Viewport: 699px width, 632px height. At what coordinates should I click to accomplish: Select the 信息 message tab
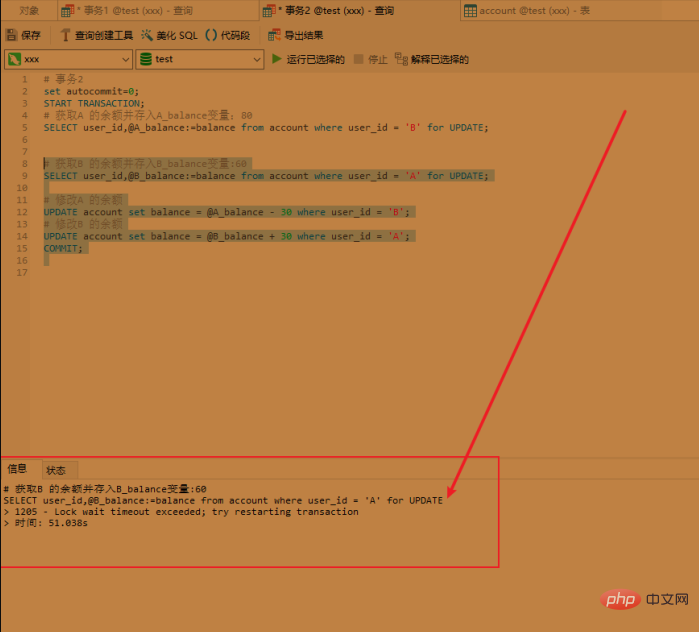pos(17,468)
